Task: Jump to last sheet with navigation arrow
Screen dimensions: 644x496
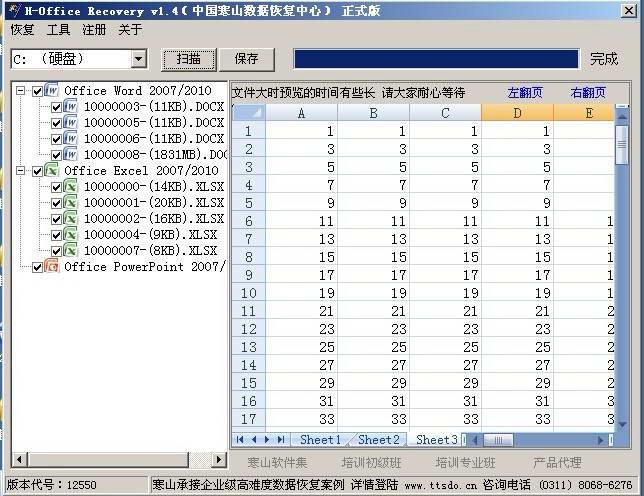Action: (281, 440)
